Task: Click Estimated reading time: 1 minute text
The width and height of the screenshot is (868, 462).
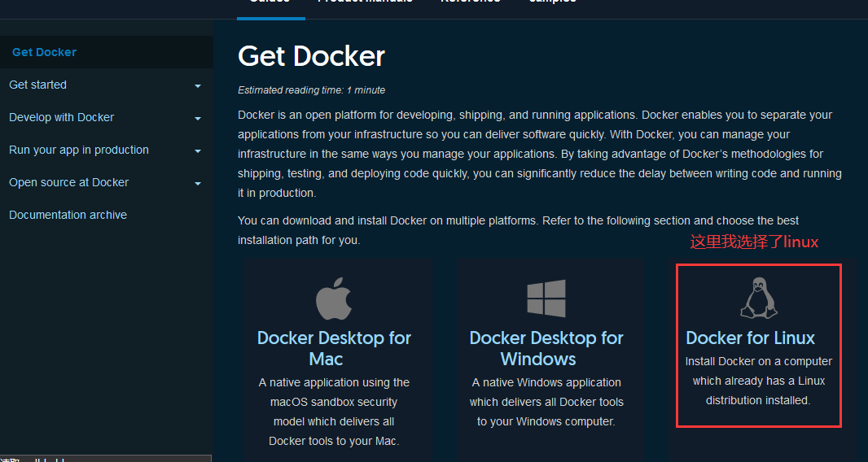Action: click(312, 90)
